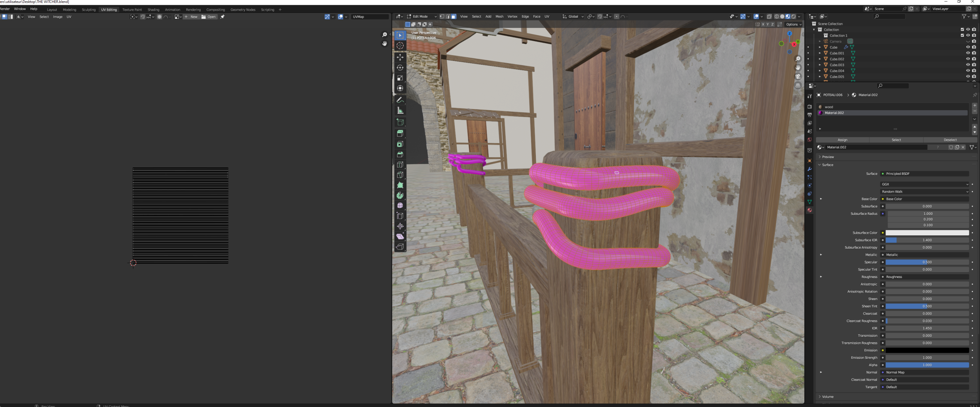
Task: Select the Rotate tool in viewport toolbar
Action: (x=400, y=68)
